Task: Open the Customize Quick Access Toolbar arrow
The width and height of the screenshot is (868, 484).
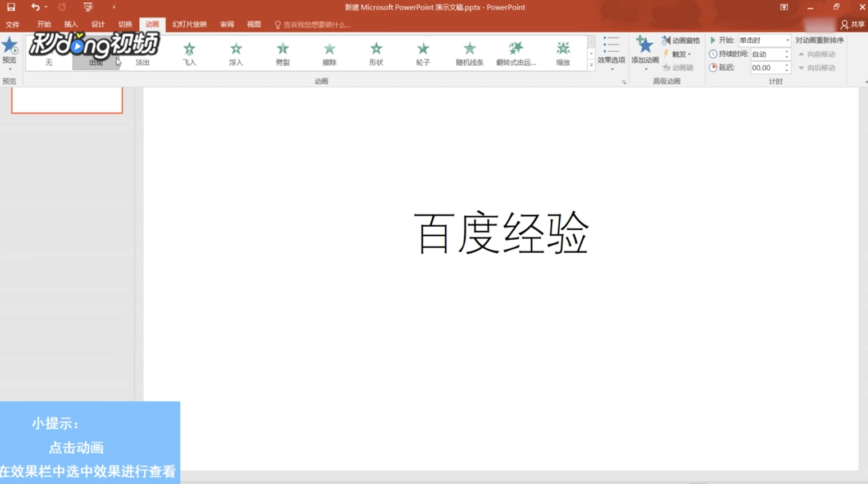Action: pyautogui.click(x=114, y=7)
